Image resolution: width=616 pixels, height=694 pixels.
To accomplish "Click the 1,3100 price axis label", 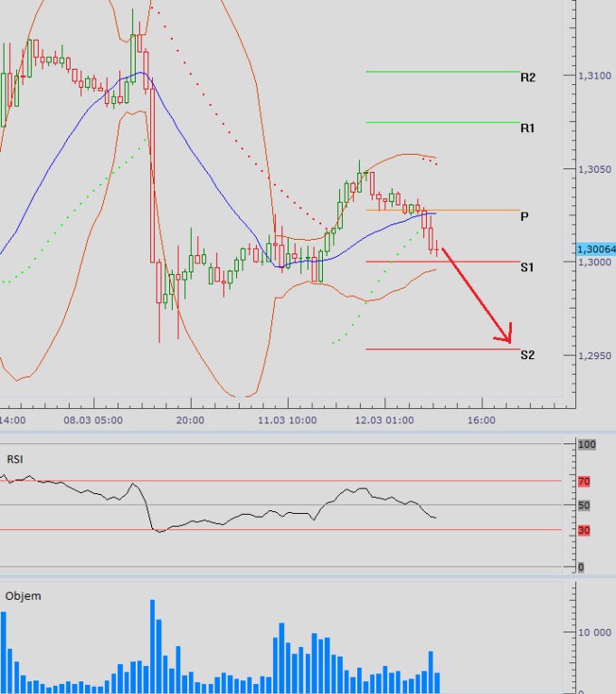I will pos(595,76).
